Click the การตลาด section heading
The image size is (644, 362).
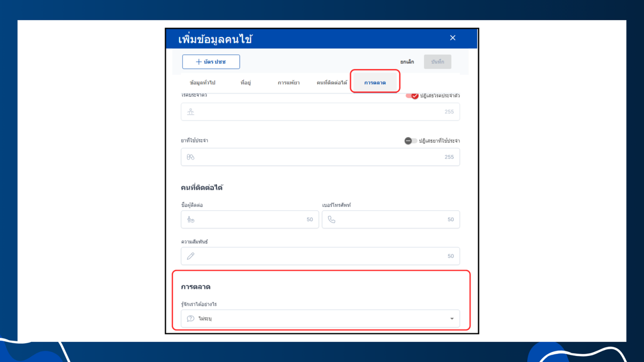pyautogui.click(x=195, y=287)
